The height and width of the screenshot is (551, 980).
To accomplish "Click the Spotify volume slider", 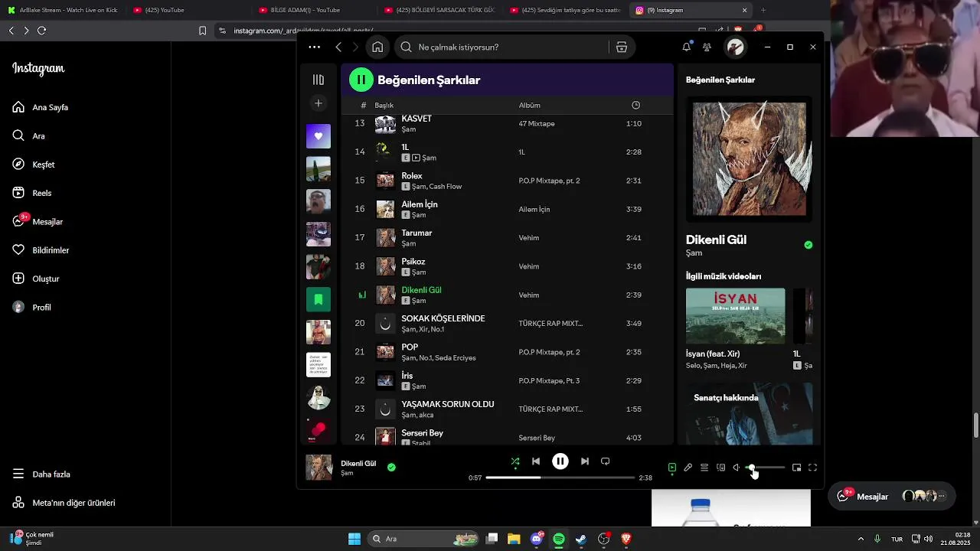I will pyautogui.click(x=766, y=468).
